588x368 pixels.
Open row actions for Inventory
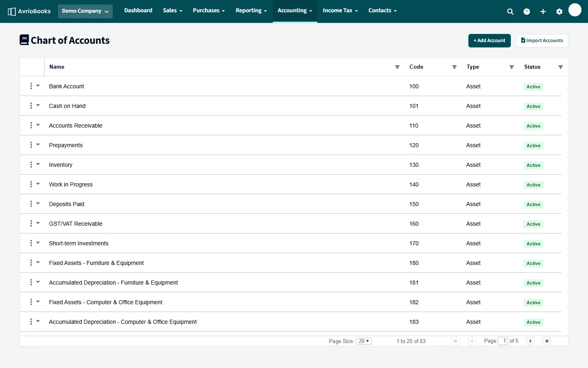tap(34, 165)
